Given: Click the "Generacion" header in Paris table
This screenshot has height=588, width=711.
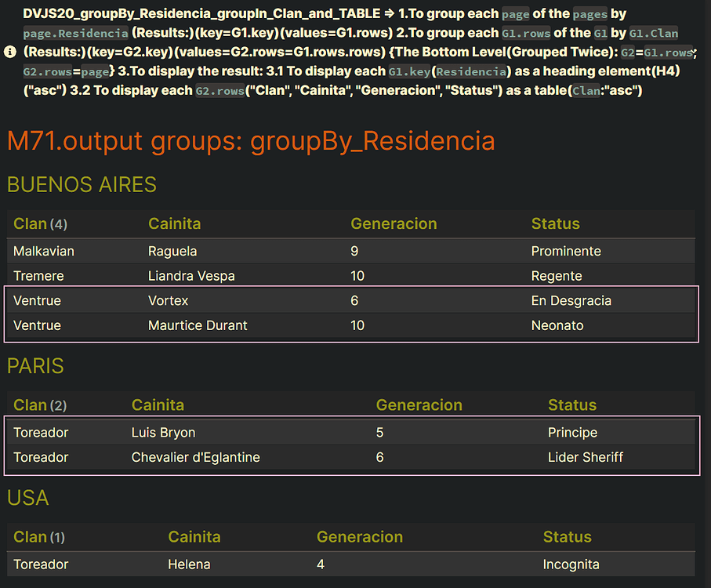Looking at the screenshot, I should tap(419, 405).
